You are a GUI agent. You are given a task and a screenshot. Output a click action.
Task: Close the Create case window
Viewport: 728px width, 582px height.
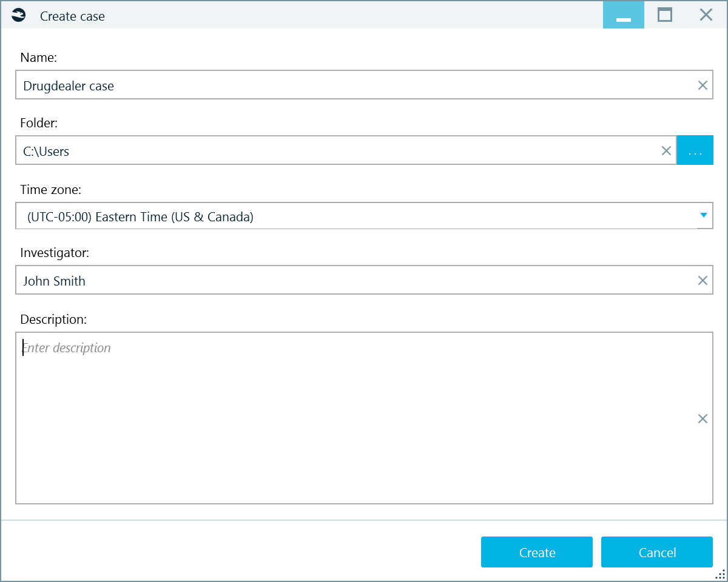pos(706,15)
